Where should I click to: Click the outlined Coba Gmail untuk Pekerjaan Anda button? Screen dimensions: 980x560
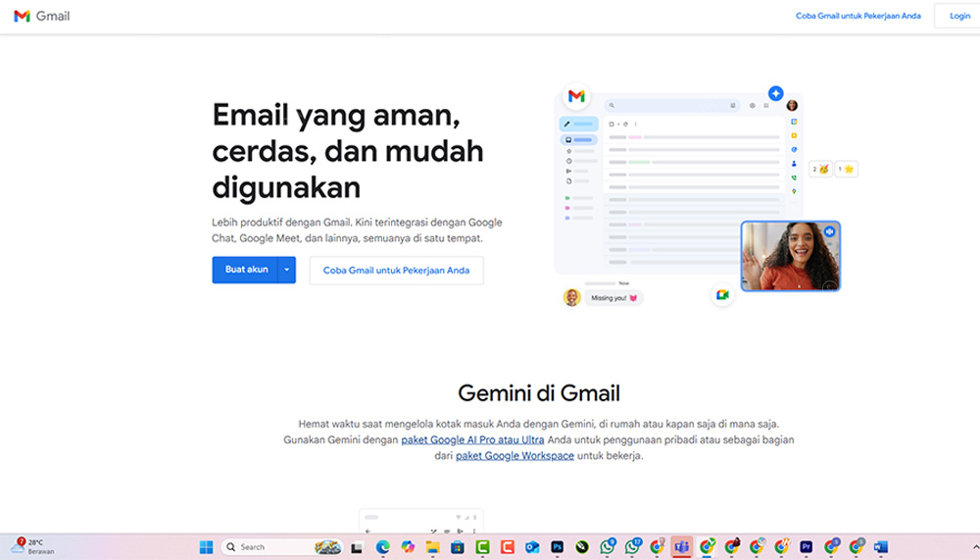click(396, 271)
